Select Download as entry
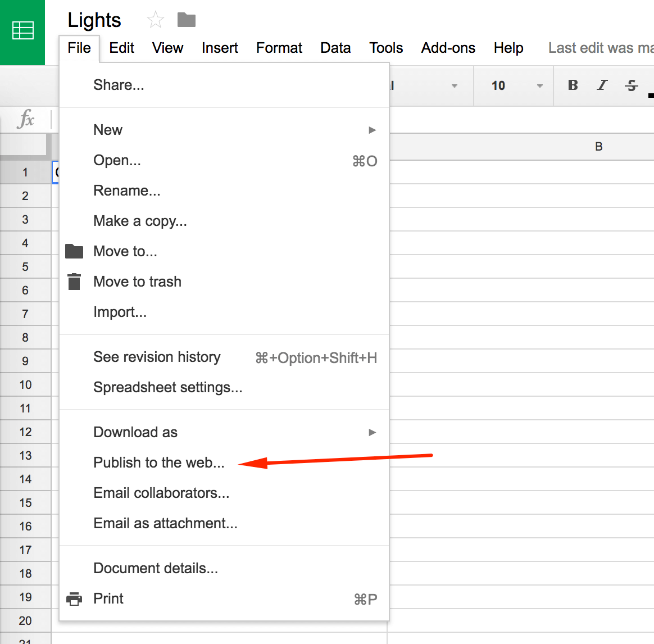The image size is (654, 644). pyautogui.click(x=224, y=433)
